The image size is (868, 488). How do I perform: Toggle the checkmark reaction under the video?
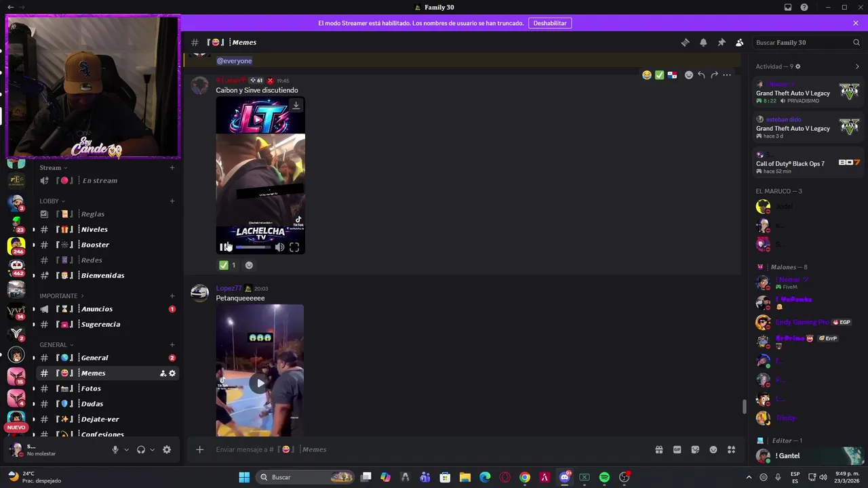click(x=228, y=265)
